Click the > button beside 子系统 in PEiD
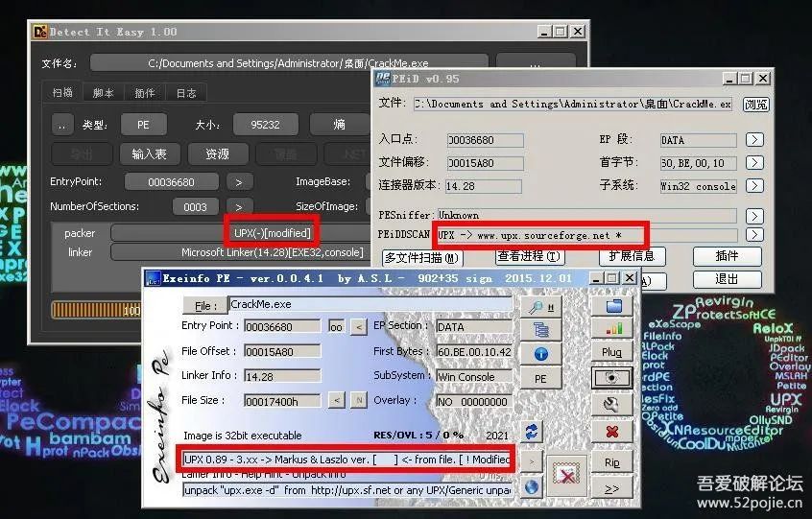812x519 pixels. pos(754,186)
